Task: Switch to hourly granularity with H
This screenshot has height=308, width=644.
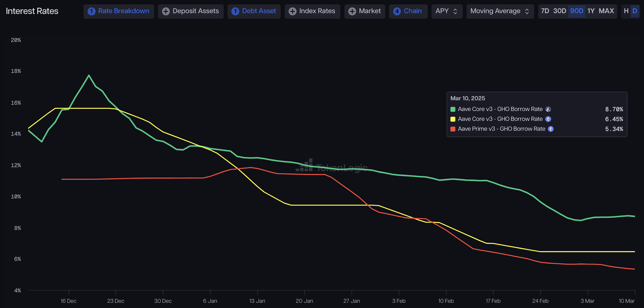Action: click(x=626, y=11)
